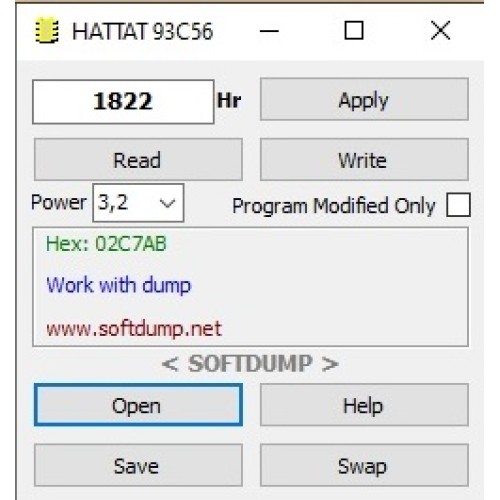Viewport: 500px width, 500px height.
Task: Select the Hex: 02C7AB log line
Action: 106,244
